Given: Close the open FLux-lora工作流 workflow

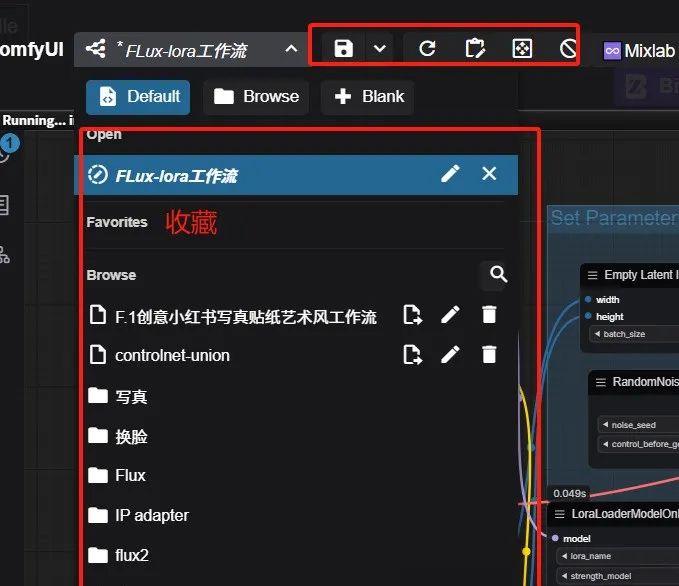Looking at the screenshot, I should 489,174.
